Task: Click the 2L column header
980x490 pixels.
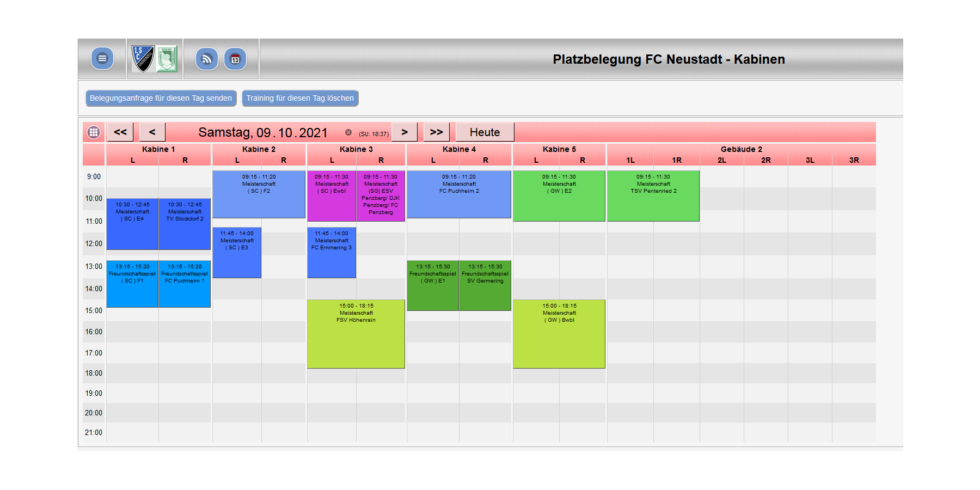Action: click(722, 160)
